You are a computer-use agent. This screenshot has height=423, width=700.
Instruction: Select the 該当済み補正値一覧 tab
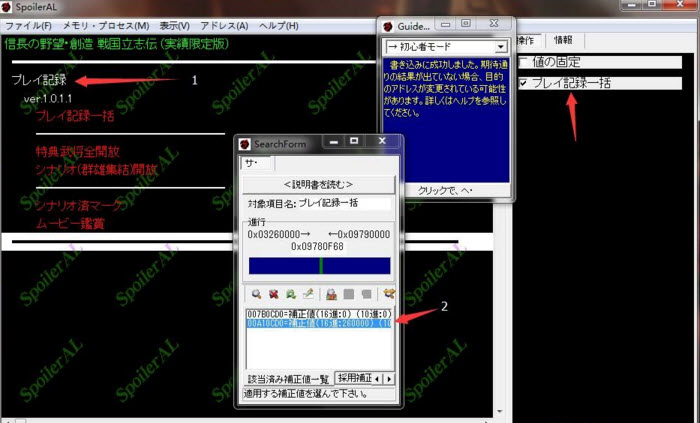click(x=288, y=379)
